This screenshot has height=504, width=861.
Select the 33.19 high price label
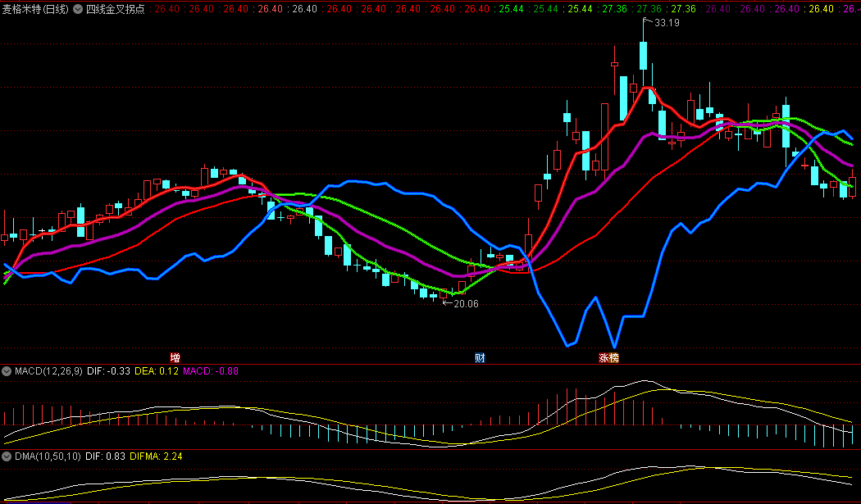click(x=667, y=22)
